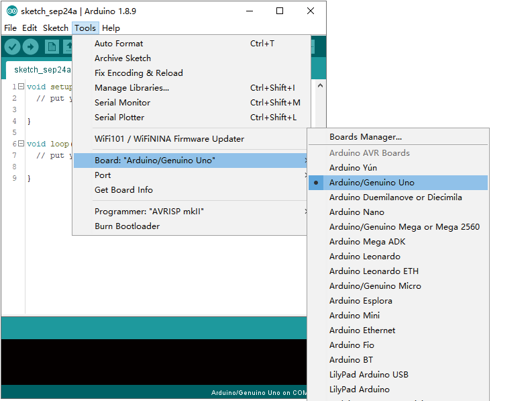Select the sketch_sep24a tab
The width and height of the screenshot is (532, 401).
[x=42, y=70]
